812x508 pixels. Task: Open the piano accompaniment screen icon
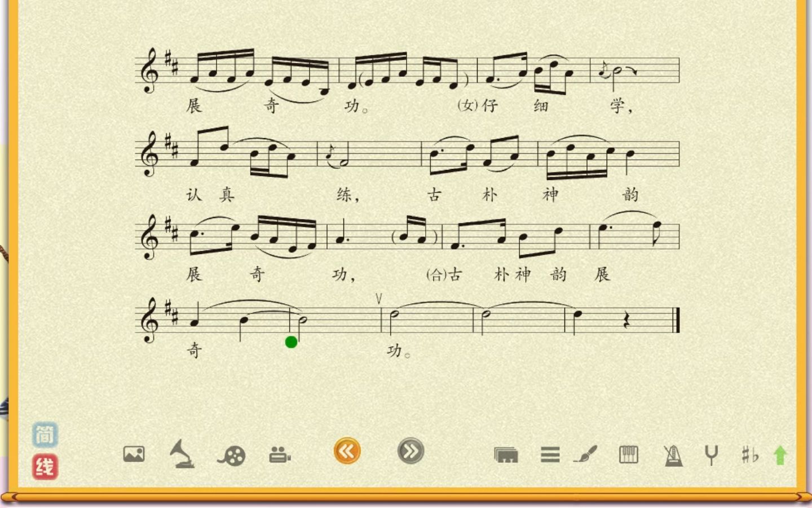click(x=506, y=454)
